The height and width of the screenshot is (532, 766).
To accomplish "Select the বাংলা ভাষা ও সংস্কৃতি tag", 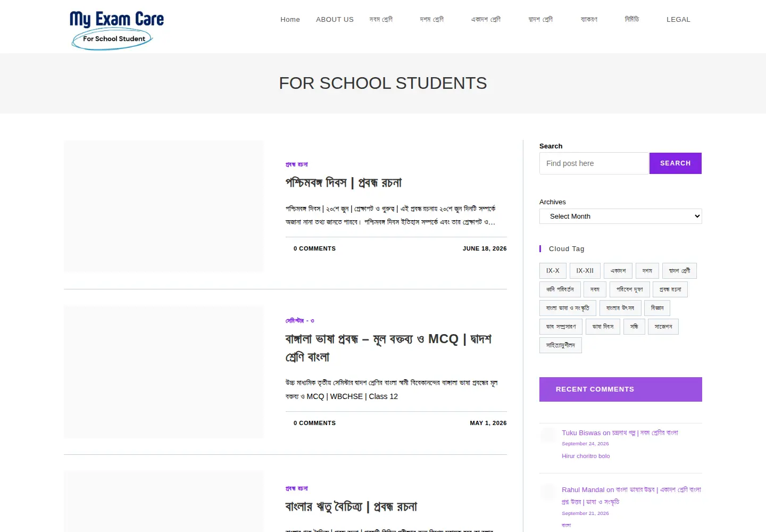I will (568, 308).
